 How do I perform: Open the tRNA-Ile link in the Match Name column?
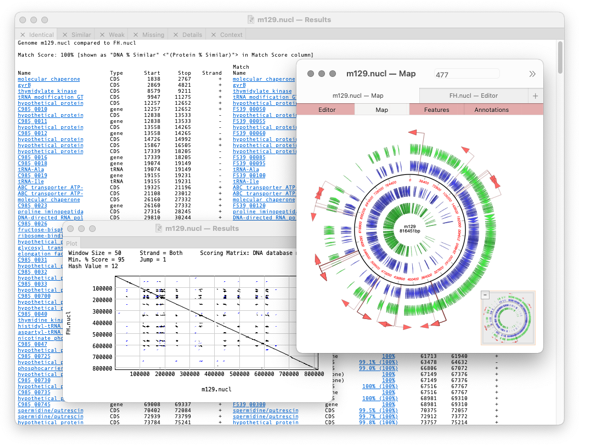click(x=246, y=181)
